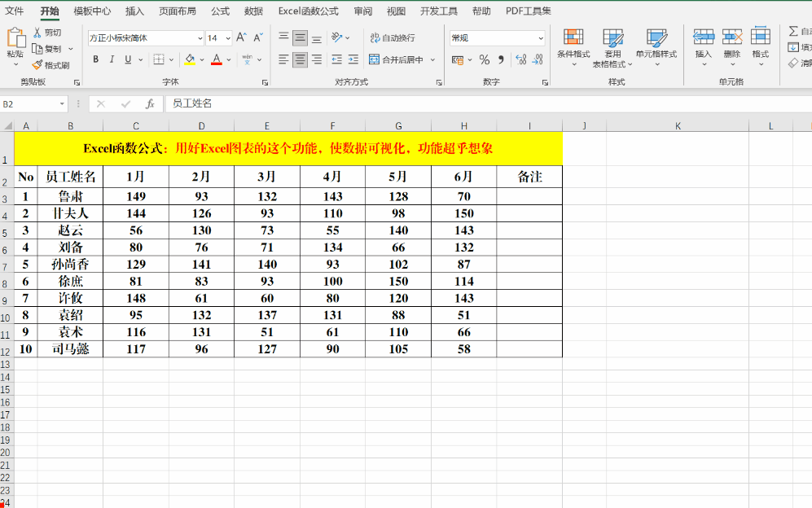This screenshot has width=812, height=508.
Task: Apply yellow fill color bucket
Action: (x=190, y=59)
